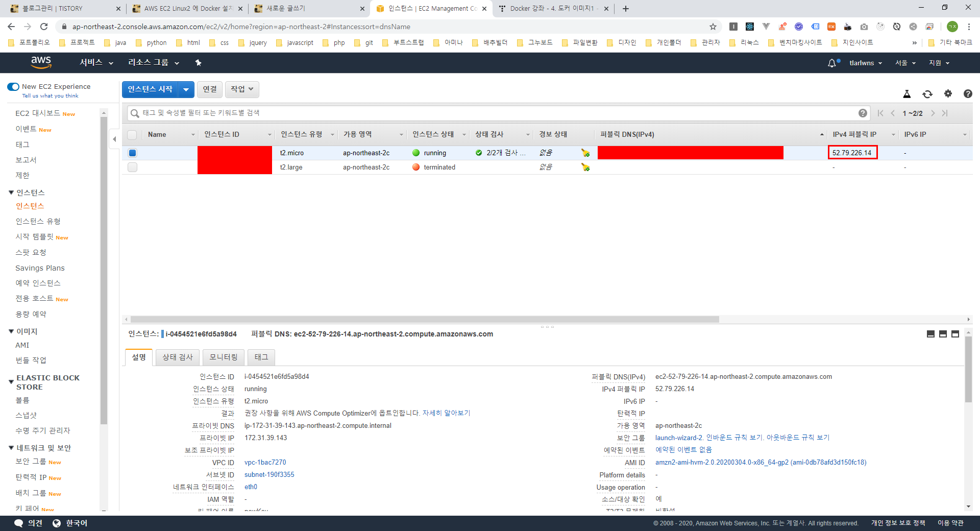Go back in browser history
980x531 pixels.
(x=11, y=27)
